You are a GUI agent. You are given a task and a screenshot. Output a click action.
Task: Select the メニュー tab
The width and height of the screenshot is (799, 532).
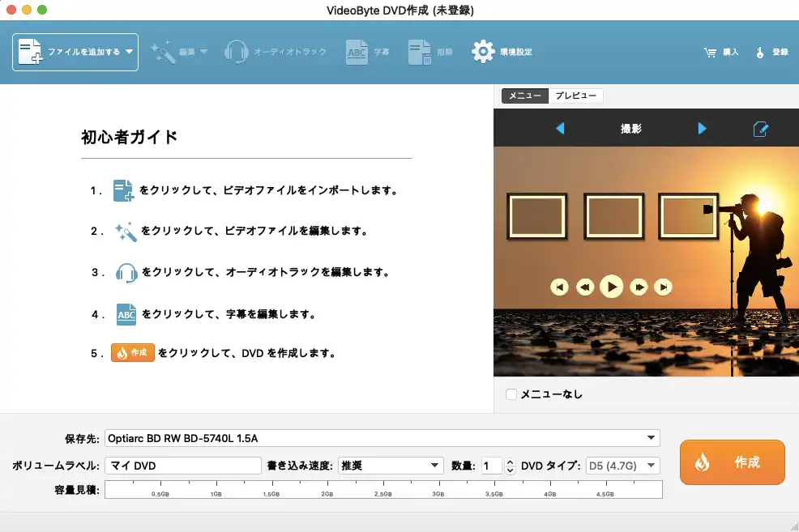click(x=524, y=96)
